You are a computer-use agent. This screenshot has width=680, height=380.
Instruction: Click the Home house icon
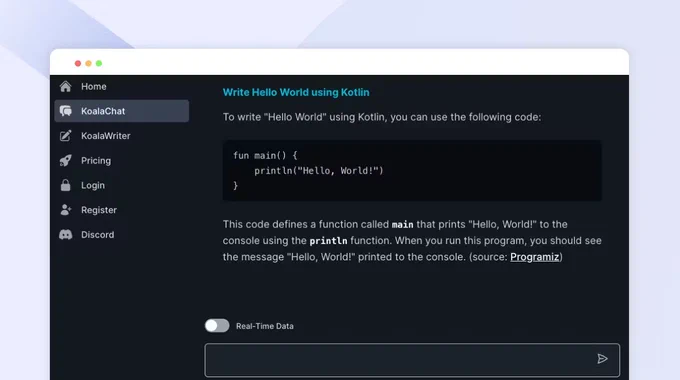coord(65,86)
